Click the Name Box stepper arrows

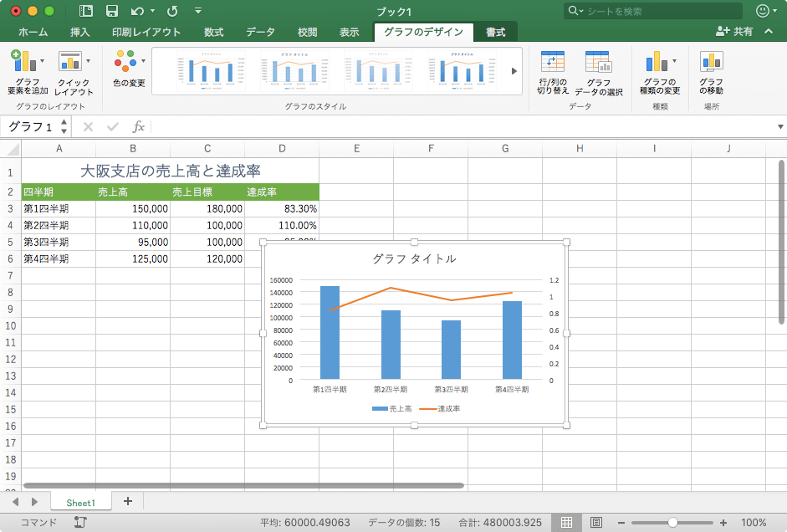pyautogui.click(x=64, y=126)
